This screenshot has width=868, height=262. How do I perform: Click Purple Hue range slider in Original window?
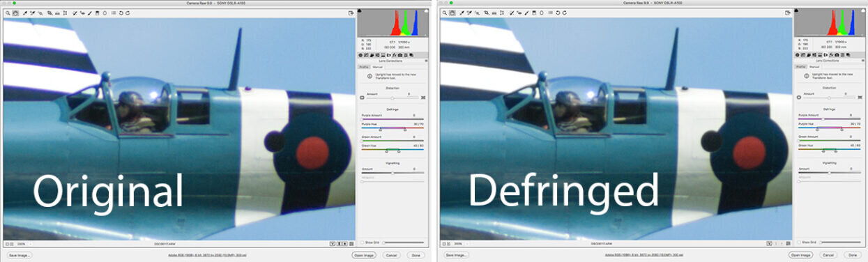393,129
